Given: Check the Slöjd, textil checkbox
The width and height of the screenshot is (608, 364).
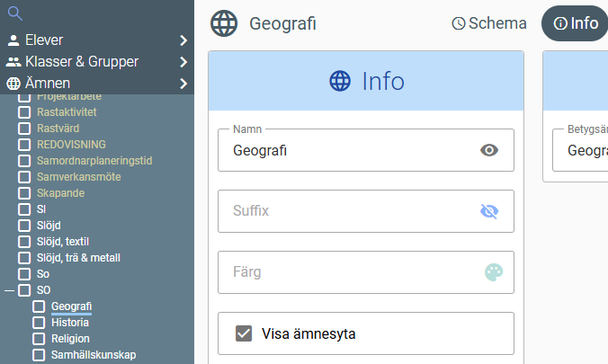Looking at the screenshot, I should 24,242.
